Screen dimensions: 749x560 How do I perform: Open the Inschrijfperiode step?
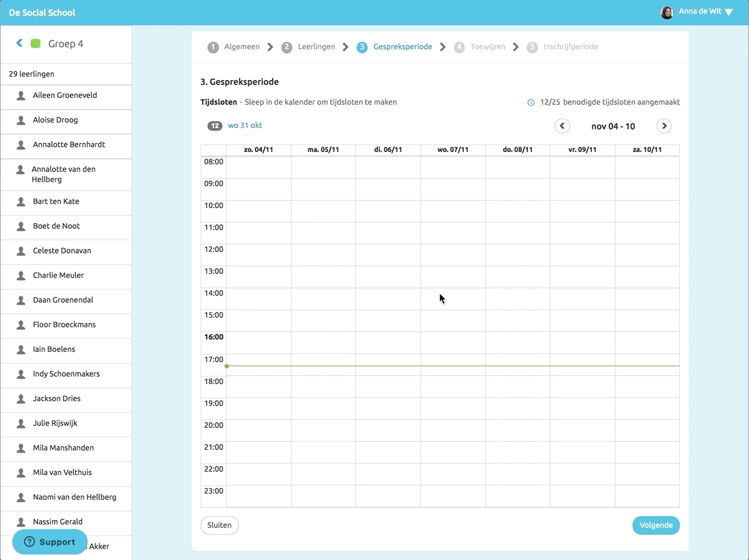tap(570, 47)
